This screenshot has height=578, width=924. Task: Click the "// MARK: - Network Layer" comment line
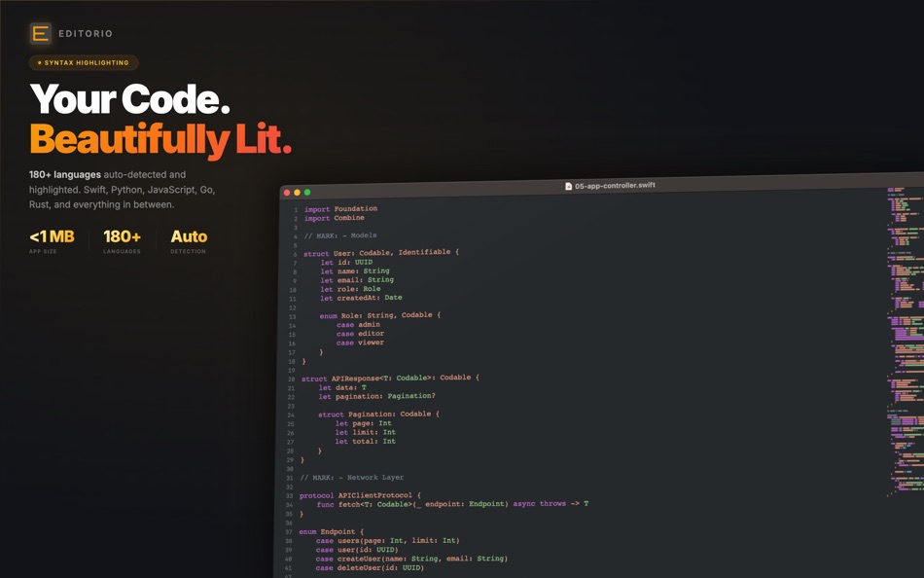pyautogui.click(x=352, y=478)
